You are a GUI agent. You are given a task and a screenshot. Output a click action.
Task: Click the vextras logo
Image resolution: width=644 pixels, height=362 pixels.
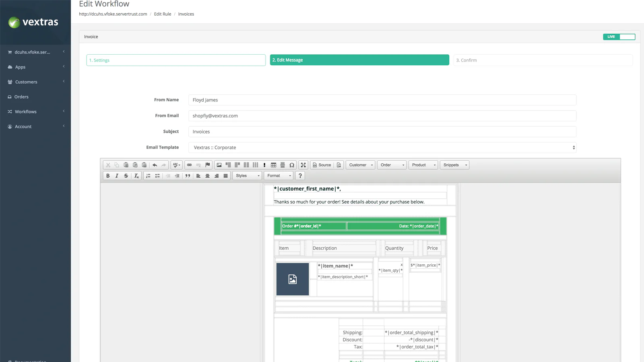click(33, 22)
